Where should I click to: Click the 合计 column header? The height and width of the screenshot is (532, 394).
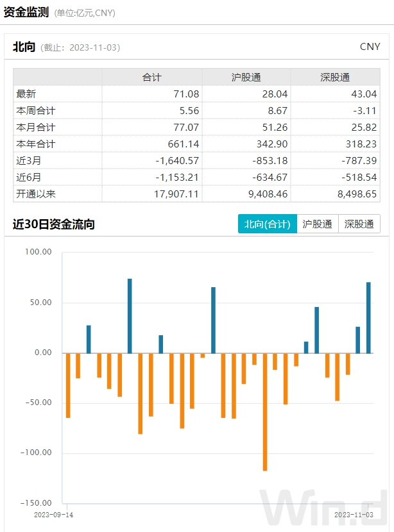coord(151,77)
